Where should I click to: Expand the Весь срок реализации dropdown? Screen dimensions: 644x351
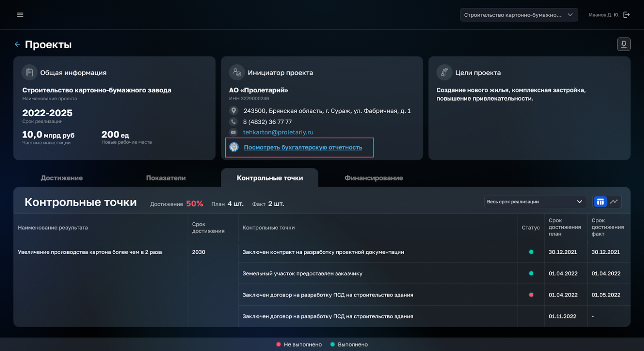tap(534, 202)
